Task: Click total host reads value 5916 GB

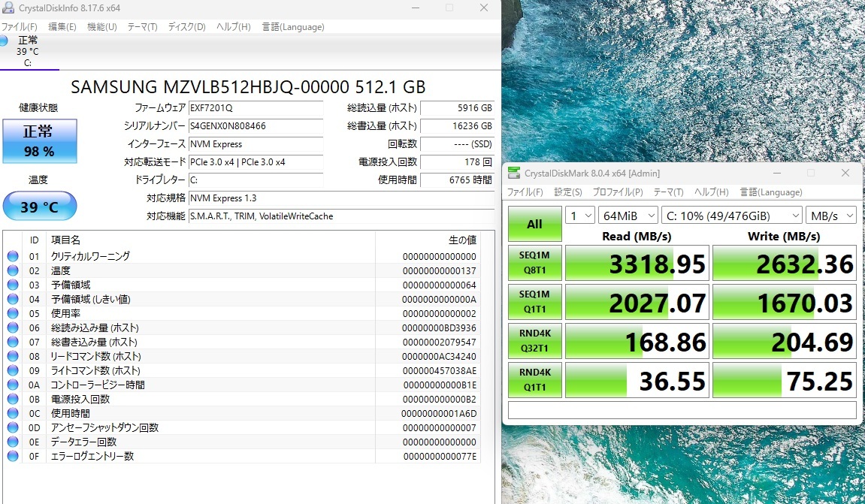Action: click(457, 108)
